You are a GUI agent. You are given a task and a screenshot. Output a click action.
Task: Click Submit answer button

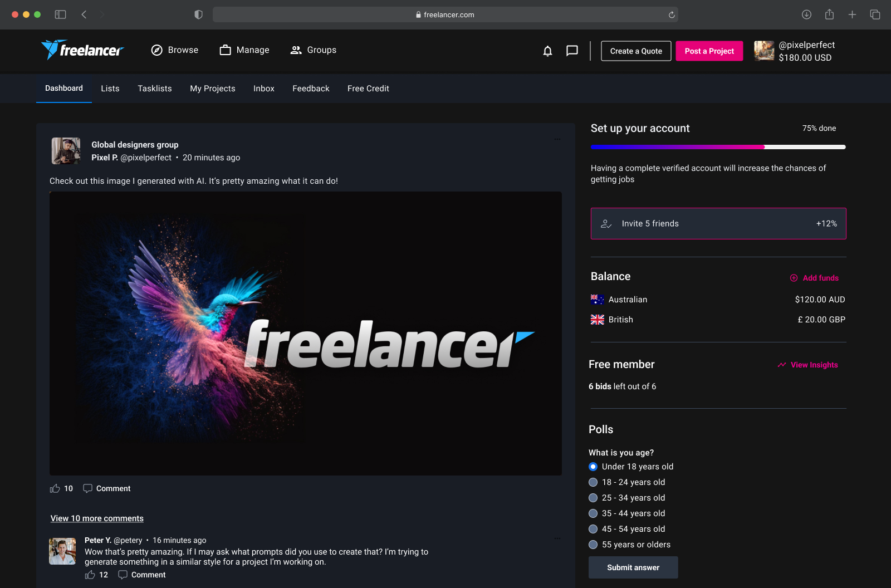(633, 567)
